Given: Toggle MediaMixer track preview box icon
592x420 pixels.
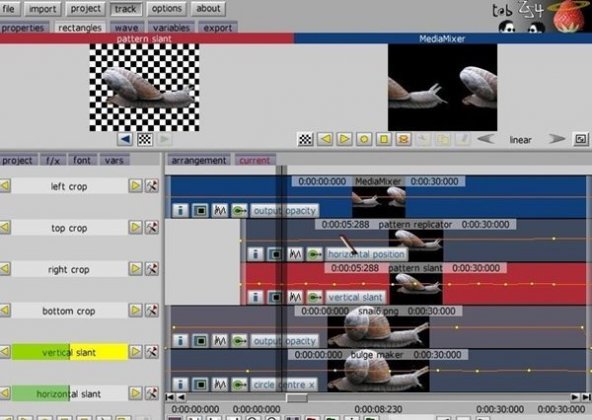Looking at the screenshot, I should (200, 210).
